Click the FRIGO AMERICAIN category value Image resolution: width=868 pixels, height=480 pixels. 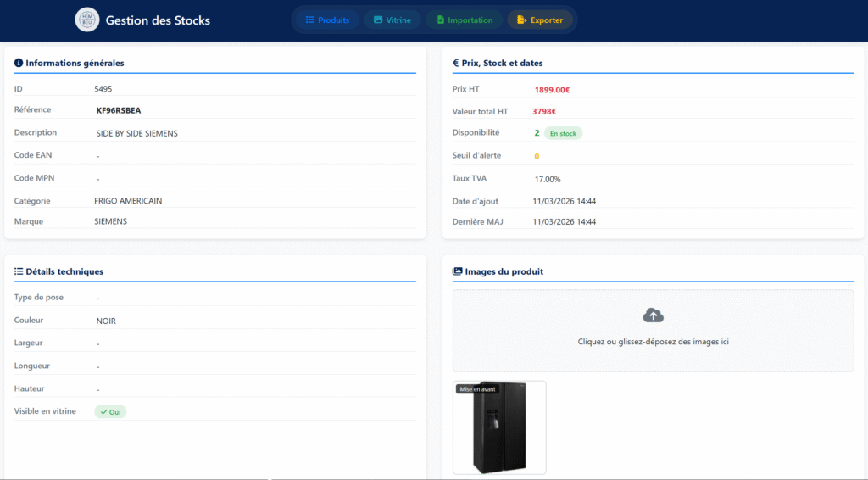coord(128,201)
